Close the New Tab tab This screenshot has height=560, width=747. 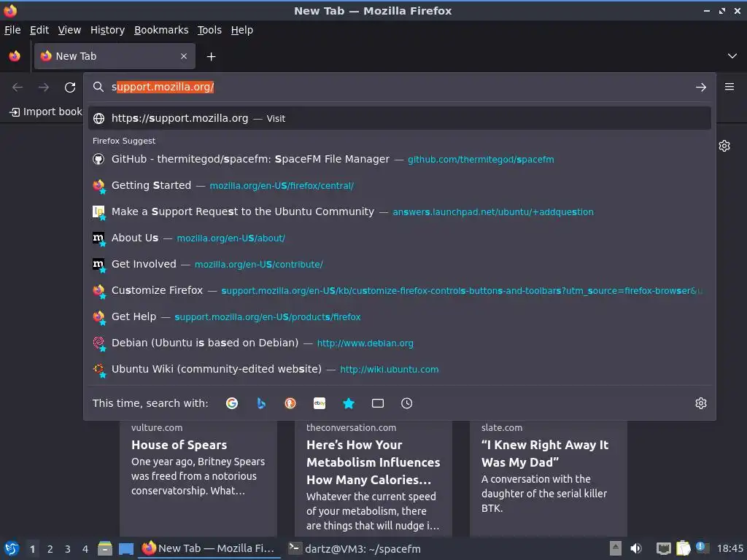point(184,56)
